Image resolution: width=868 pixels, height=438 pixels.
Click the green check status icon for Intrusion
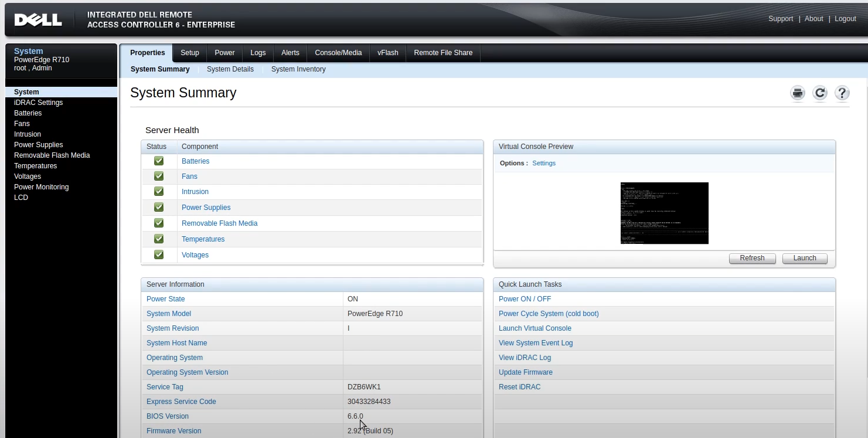159,191
